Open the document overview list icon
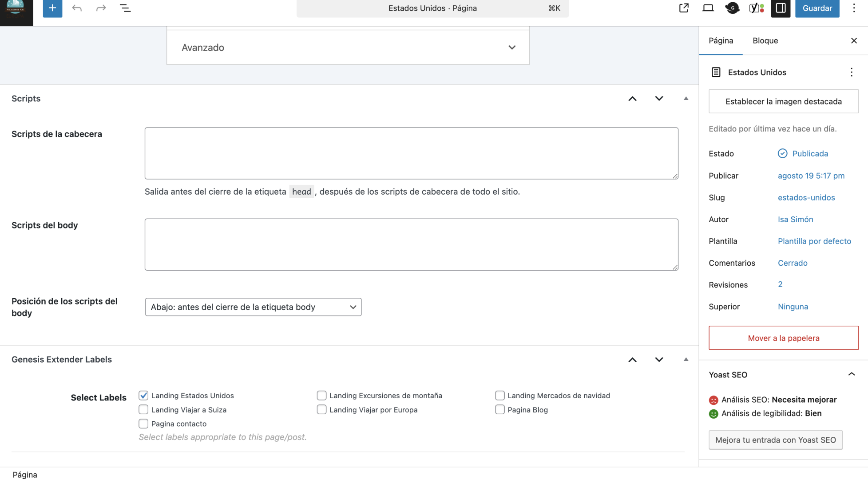This screenshot has width=868, height=480. 125,8
